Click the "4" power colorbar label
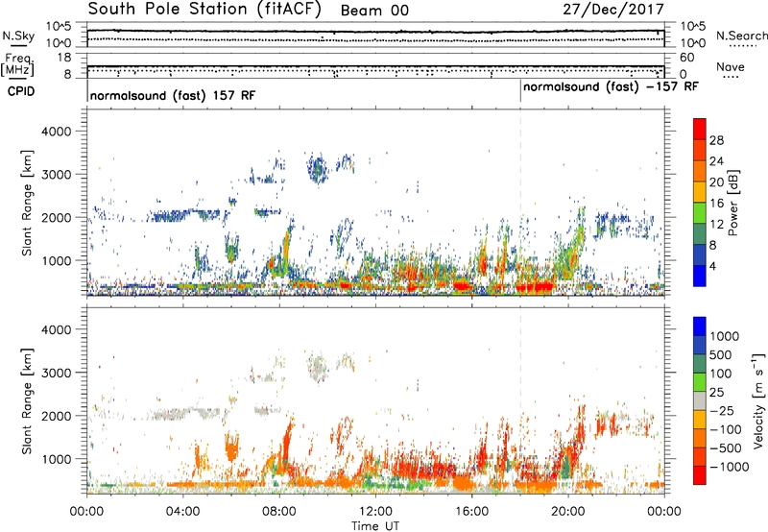The image size is (768, 532). pyautogui.click(x=713, y=266)
